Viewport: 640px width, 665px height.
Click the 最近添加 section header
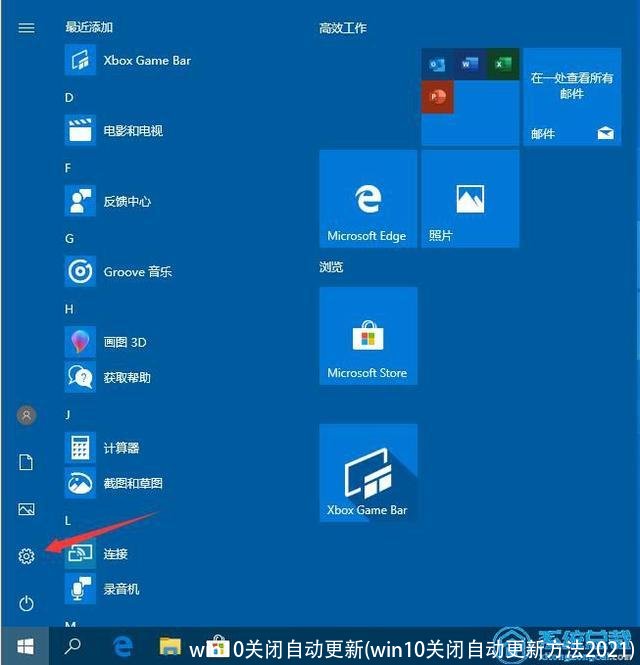(89, 28)
